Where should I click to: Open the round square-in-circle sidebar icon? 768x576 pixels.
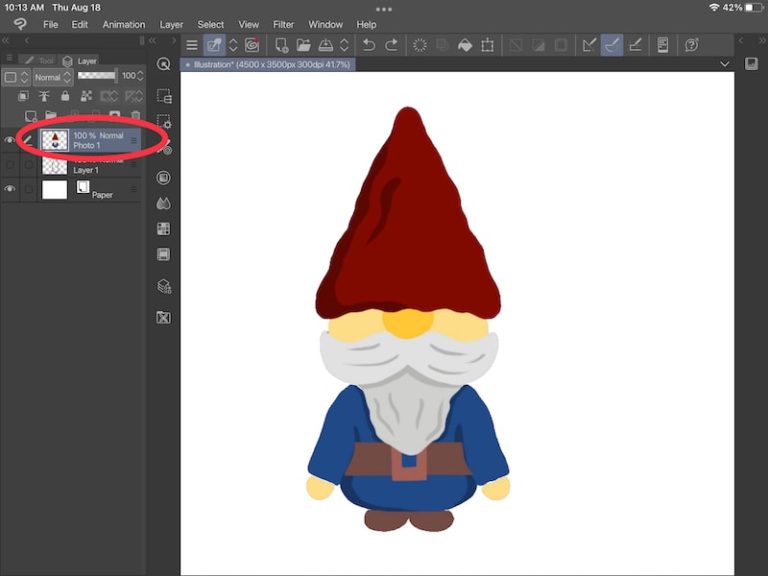coord(164,177)
